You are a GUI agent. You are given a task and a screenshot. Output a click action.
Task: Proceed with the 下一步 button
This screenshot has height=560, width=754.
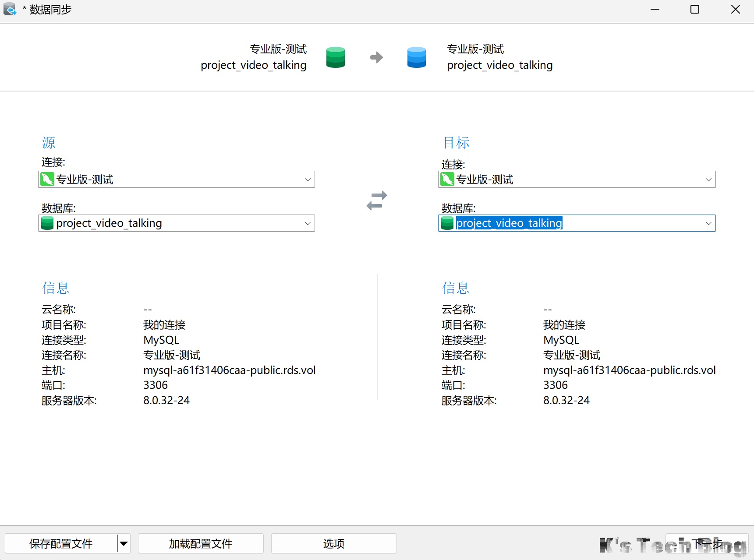(706, 543)
